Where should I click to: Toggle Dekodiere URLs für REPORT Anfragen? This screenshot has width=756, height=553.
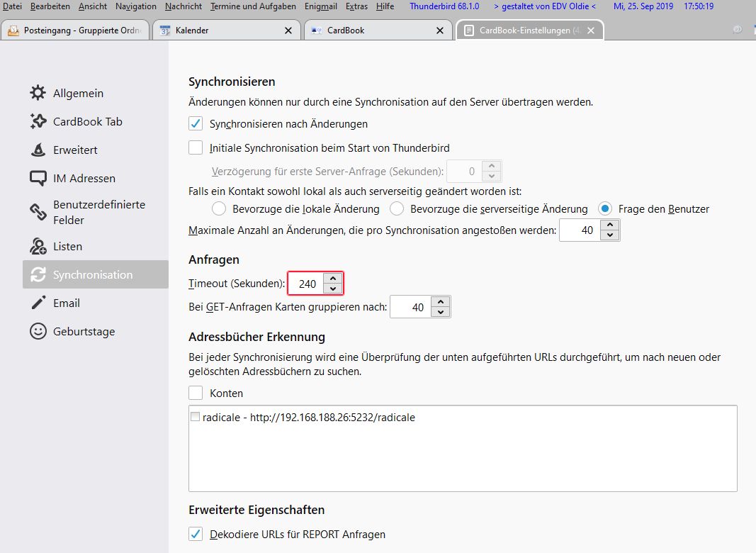tap(196, 534)
